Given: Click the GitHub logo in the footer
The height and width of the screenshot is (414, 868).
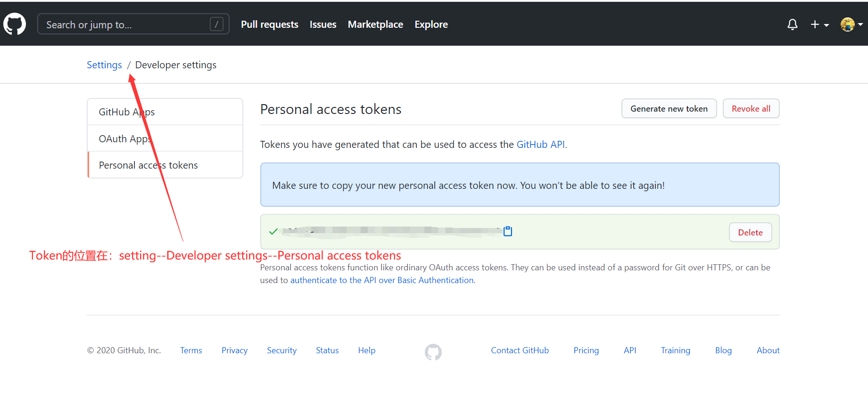Looking at the screenshot, I should 433,352.
